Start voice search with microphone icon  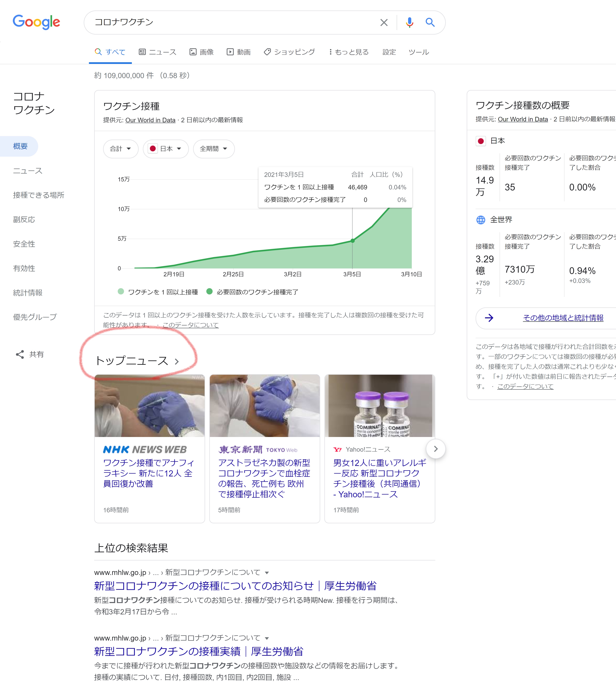tap(410, 22)
